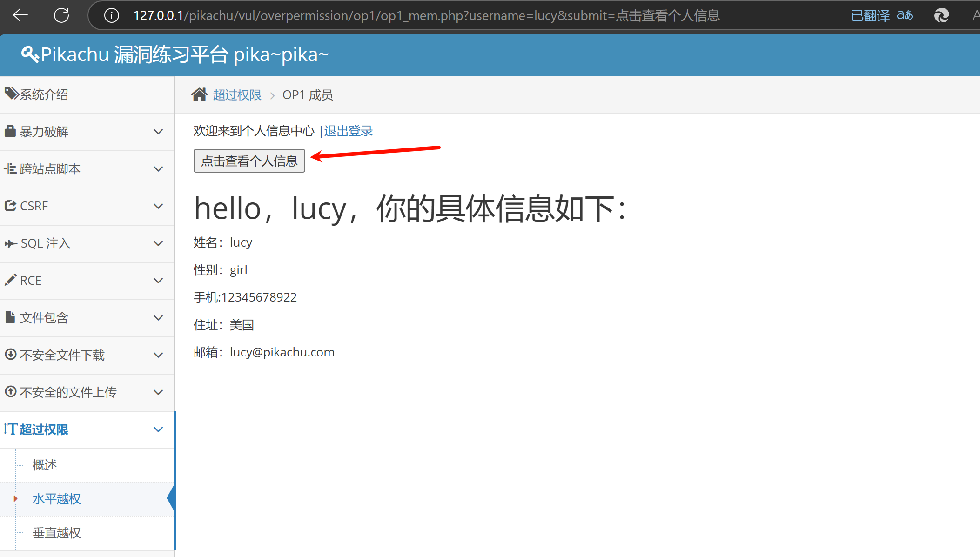Click the hello lucy heading
The image size is (980, 557).
click(x=410, y=208)
